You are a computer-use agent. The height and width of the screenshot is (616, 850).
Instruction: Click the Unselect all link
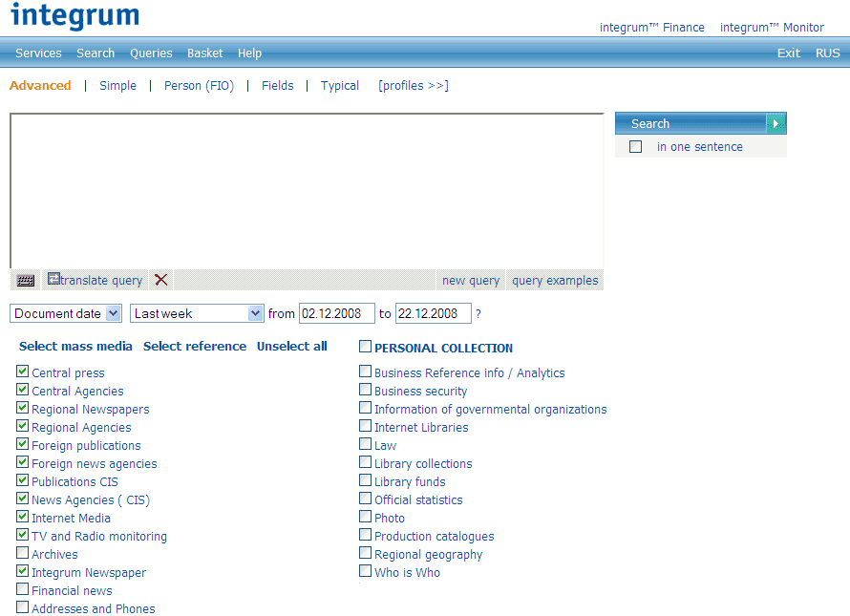[x=292, y=347]
